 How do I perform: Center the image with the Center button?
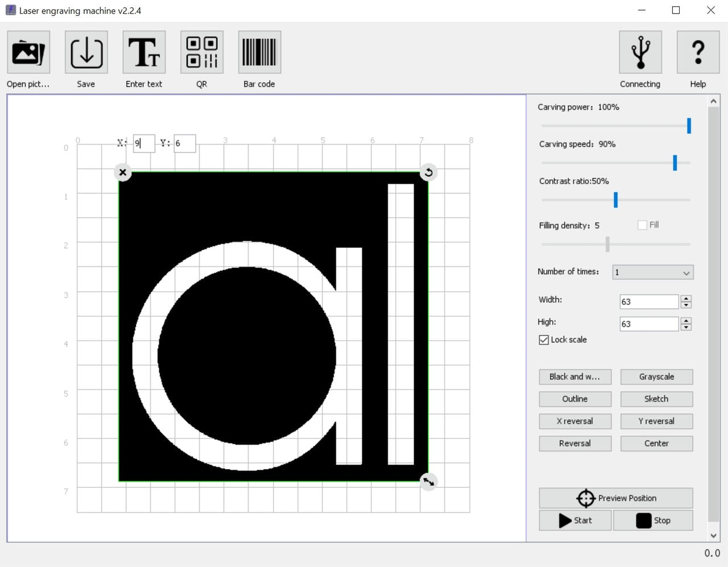pyautogui.click(x=656, y=443)
